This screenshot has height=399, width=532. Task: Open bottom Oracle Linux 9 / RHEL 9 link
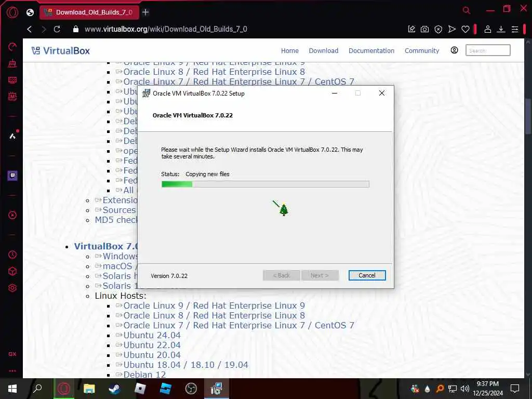[x=214, y=305]
